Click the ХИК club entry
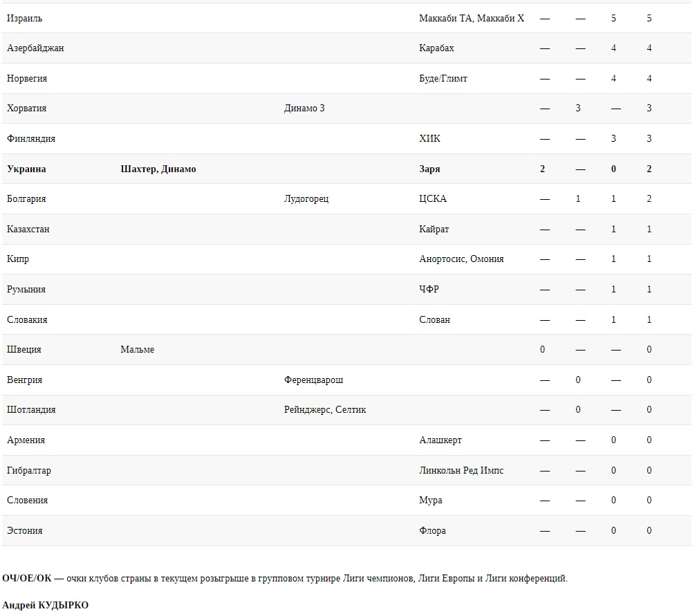 point(429,139)
